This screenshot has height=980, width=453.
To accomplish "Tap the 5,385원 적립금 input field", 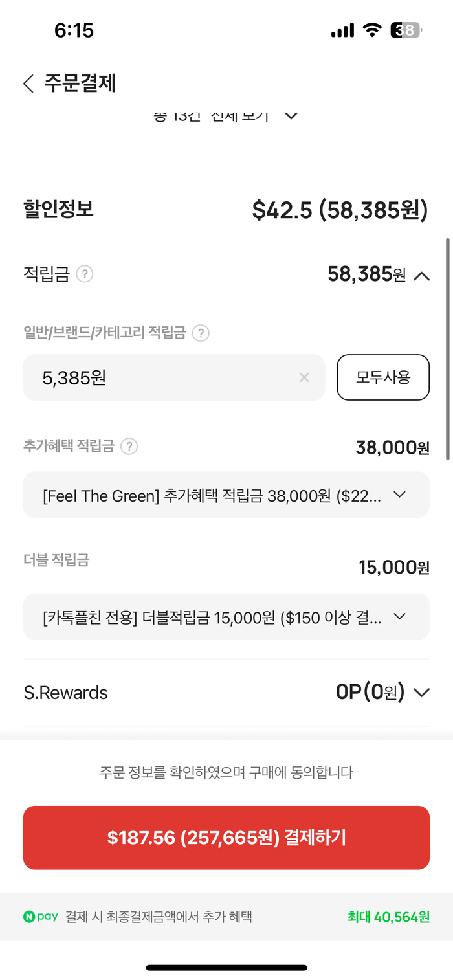I will tap(162, 377).
